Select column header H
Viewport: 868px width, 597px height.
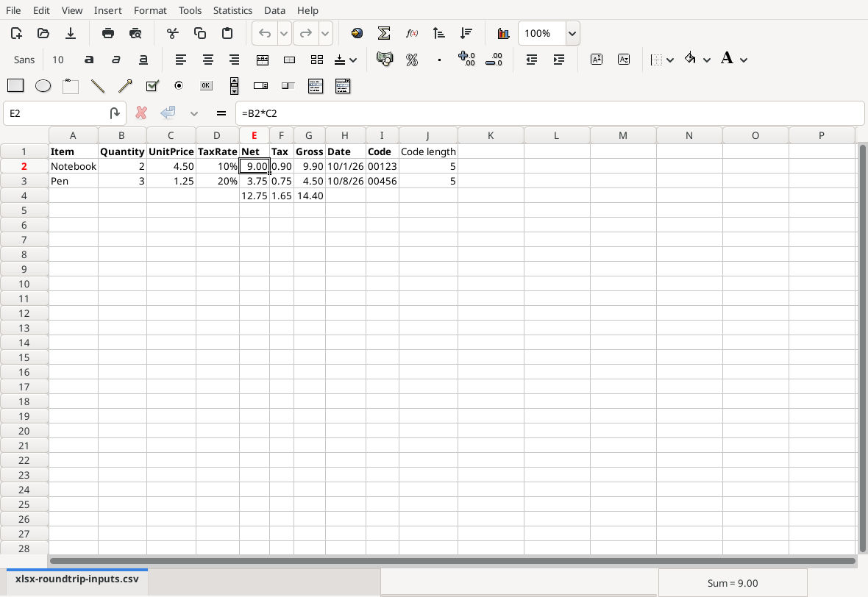(345, 135)
